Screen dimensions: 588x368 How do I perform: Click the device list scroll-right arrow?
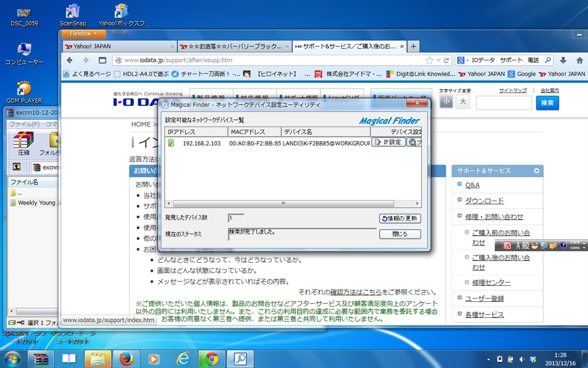pos(417,204)
